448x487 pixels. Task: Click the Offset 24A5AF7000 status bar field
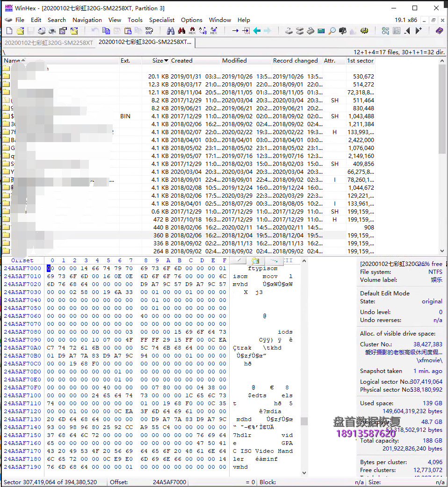[x=148, y=482]
